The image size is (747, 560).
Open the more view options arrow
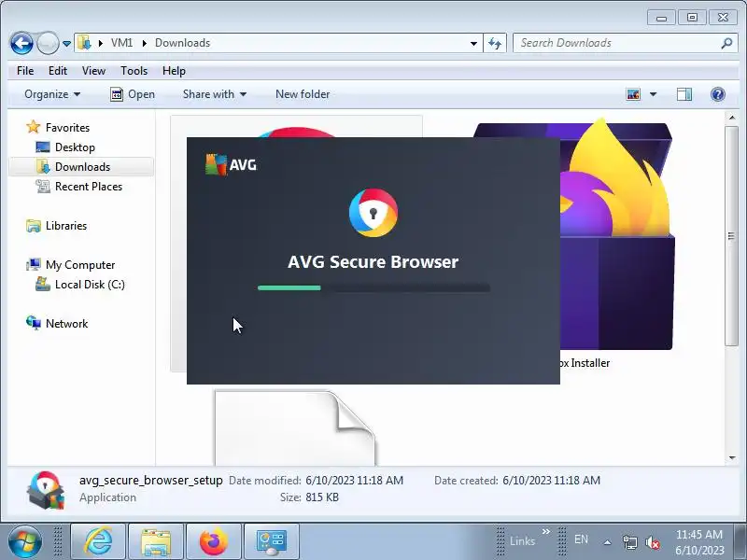653,94
